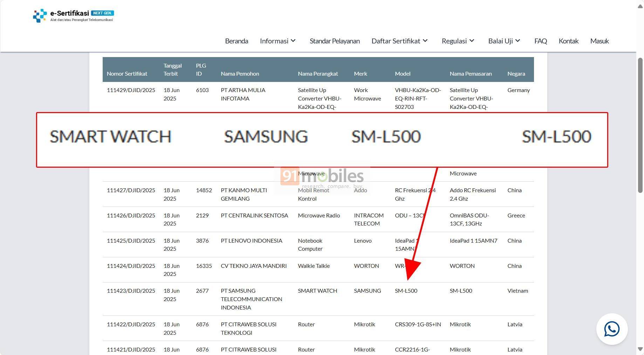The image size is (644, 355).
Task: Click the Model column header
Action: tap(403, 74)
